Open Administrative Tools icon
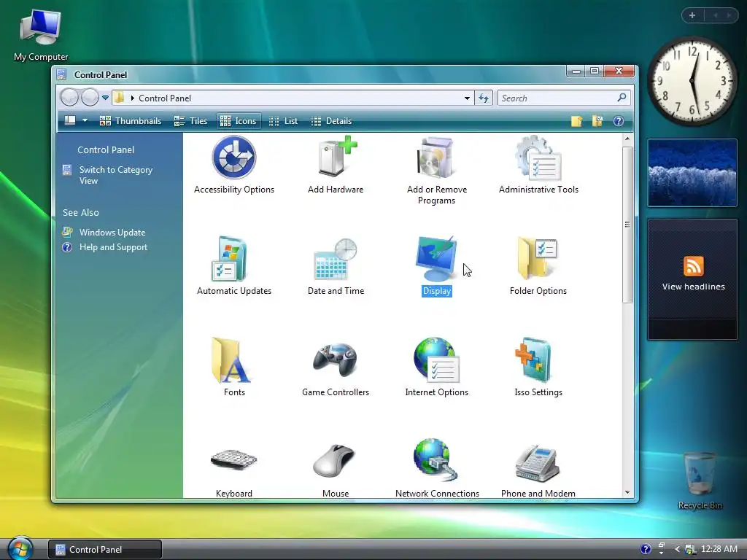Screen dimensions: 747x560 [x=538, y=164]
